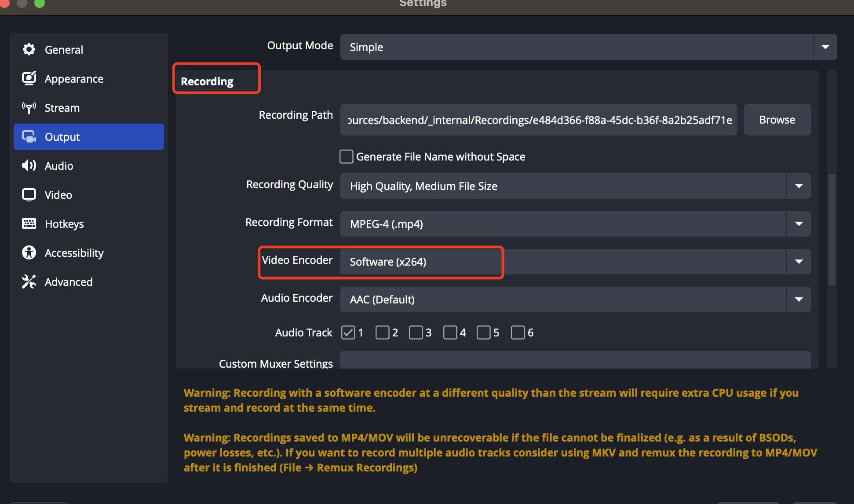Open the Video Encoder dropdown

click(x=575, y=262)
